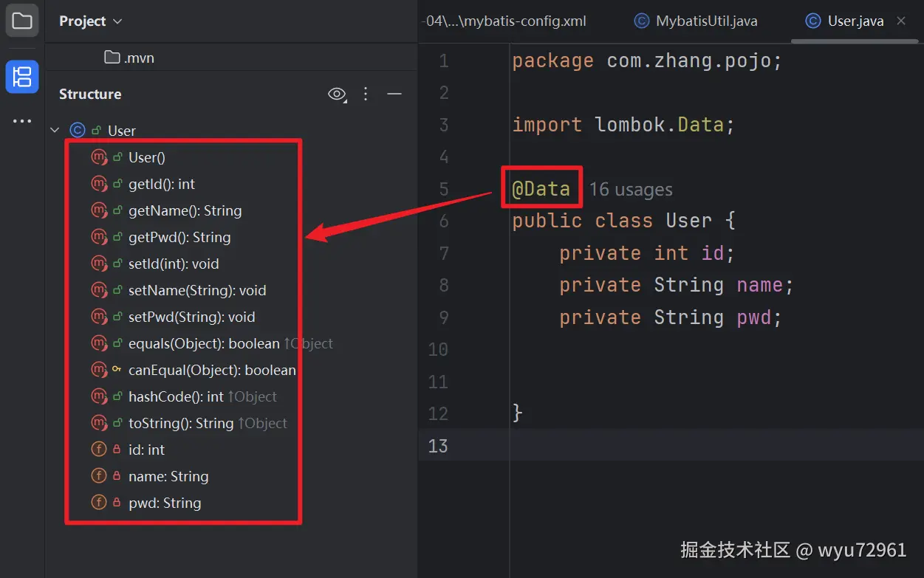Click method icon beside getName()
Screen dimensions: 924x578
tap(99, 210)
